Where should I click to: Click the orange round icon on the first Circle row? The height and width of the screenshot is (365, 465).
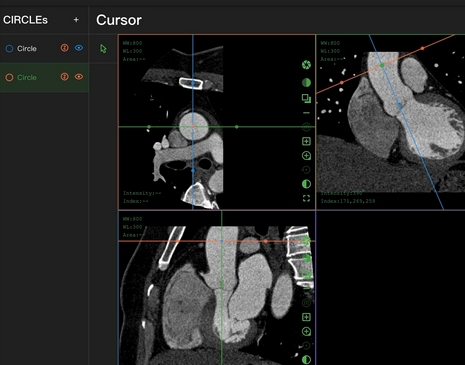click(64, 48)
